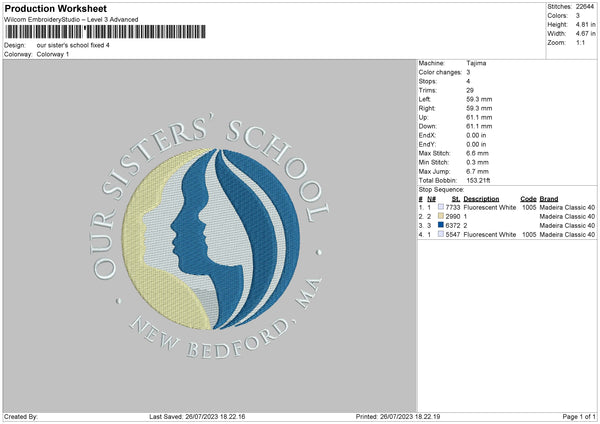Select the max stitch value '6.6 mm'
The width and height of the screenshot is (600, 424).
[477, 153]
